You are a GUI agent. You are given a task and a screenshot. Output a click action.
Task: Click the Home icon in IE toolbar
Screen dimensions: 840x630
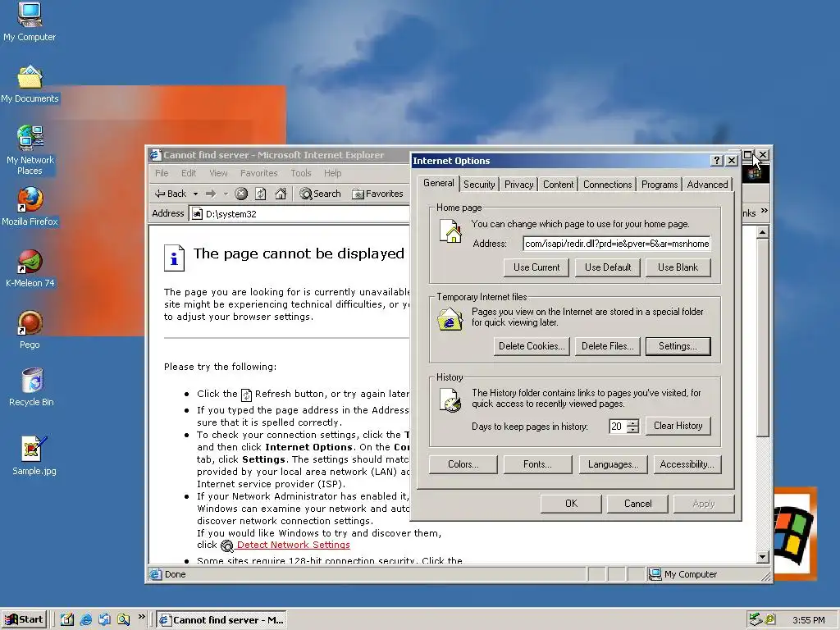(281, 194)
